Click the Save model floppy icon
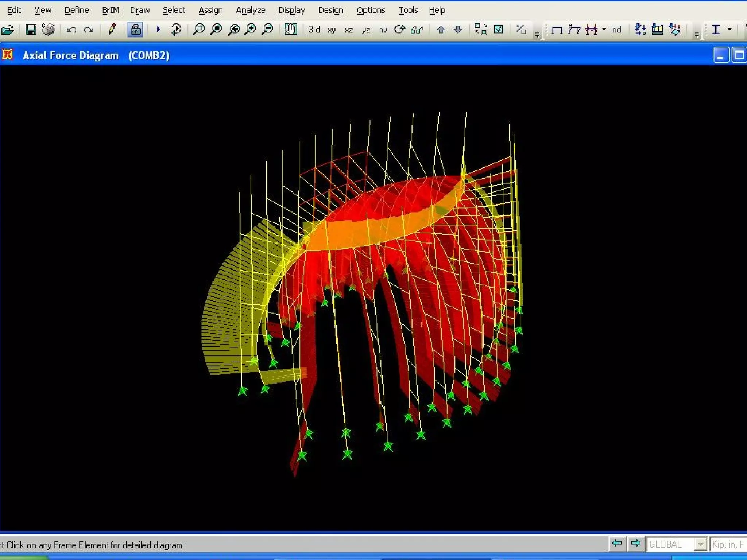Image resolution: width=747 pixels, height=560 pixels. point(31,30)
